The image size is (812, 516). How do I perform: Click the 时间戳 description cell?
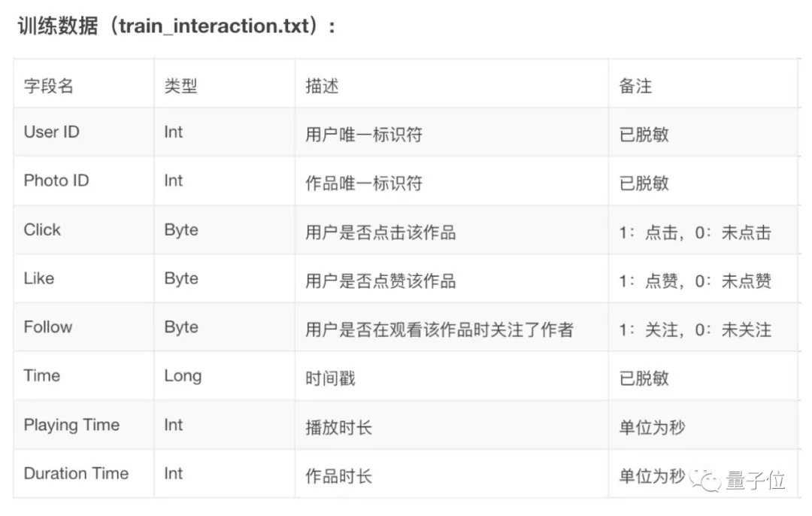point(330,378)
